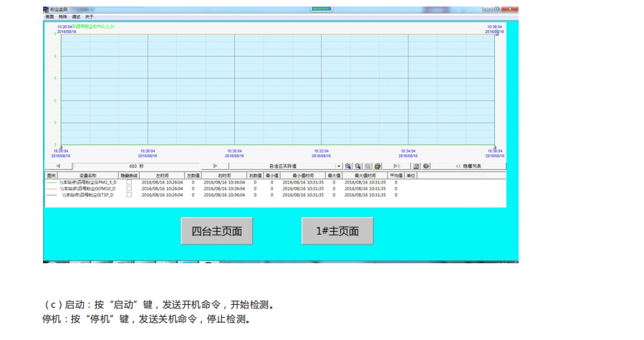Click the 隐藏曲线 column header
This screenshot has width=644, height=340.
(x=129, y=176)
